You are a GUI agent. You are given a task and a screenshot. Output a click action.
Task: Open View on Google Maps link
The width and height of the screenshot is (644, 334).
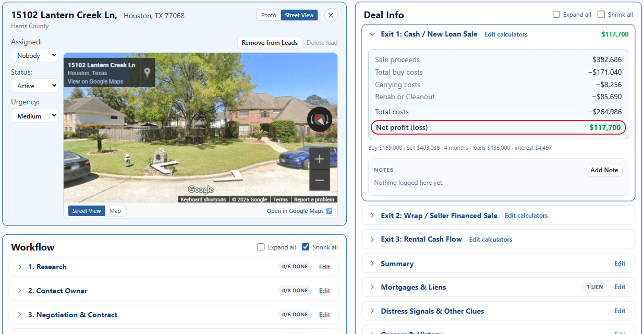click(95, 81)
